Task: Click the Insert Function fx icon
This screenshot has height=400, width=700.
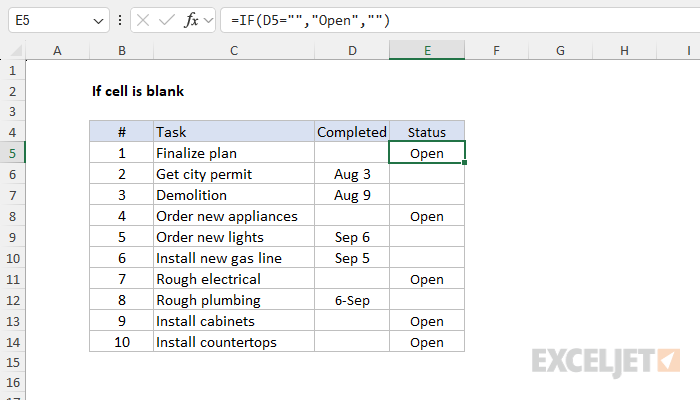Action: (191, 20)
